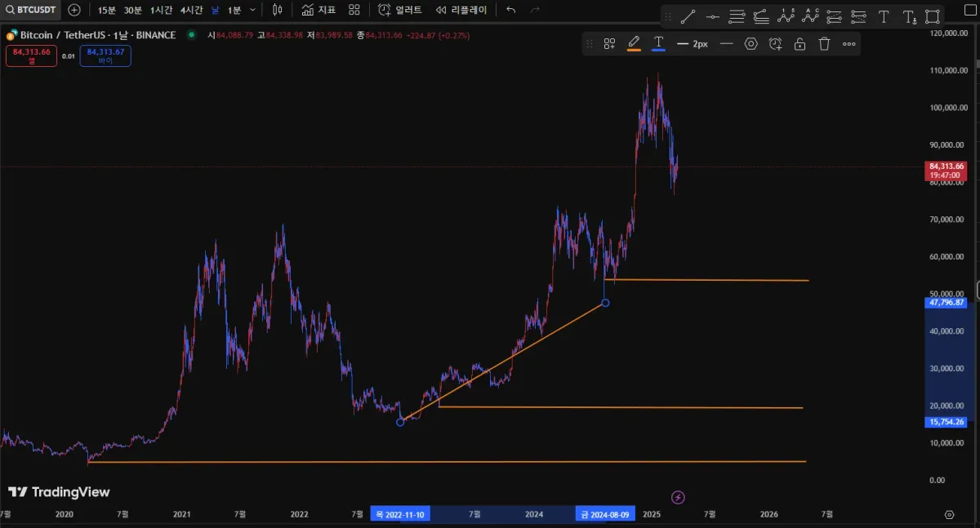Click the undo arrow

pyautogui.click(x=511, y=10)
